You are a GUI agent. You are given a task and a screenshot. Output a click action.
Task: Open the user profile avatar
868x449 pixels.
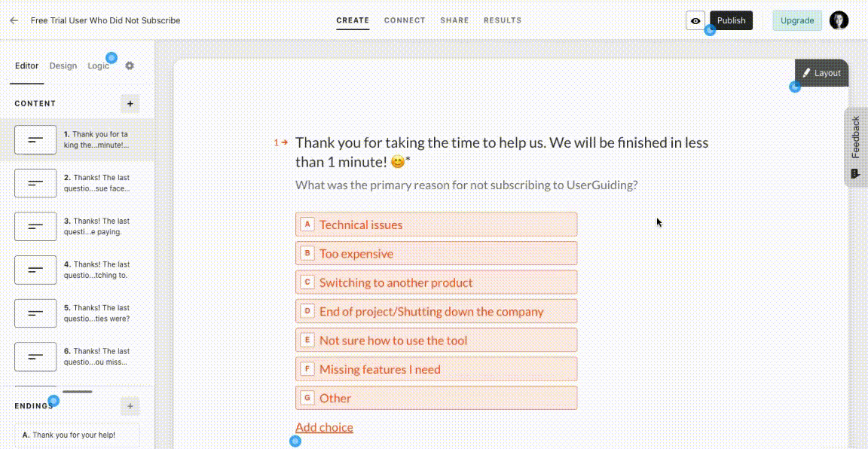click(839, 20)
